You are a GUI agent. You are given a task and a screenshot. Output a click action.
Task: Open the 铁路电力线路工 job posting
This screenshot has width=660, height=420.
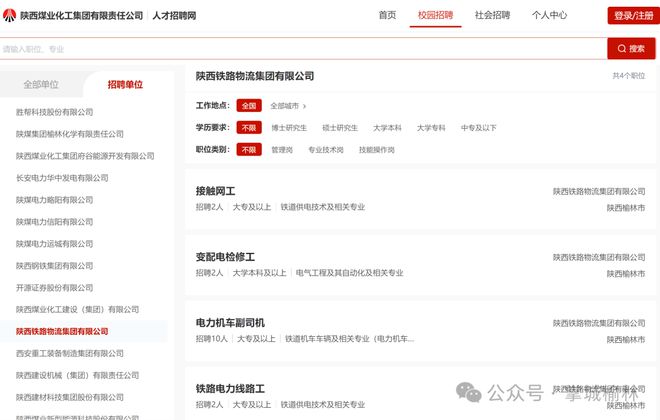point(230,389)
